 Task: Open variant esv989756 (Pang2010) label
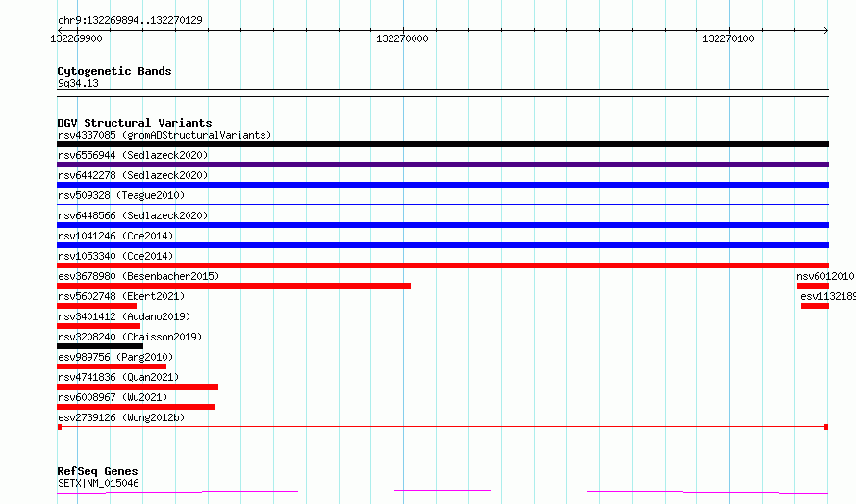(x=115, y=357)
